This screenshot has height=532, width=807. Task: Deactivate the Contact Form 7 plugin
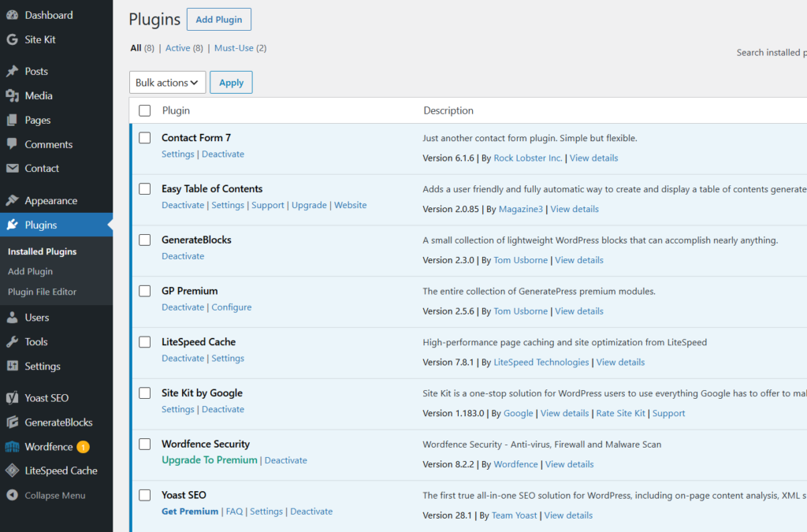pos(223,154)
